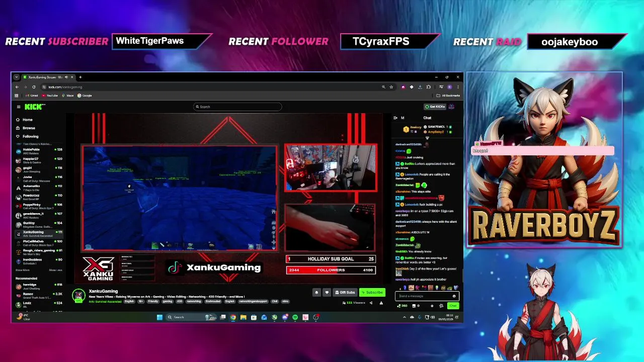644x362 pixels.
Task: Open the All Bookmarks folder
Action: (448, 96)
